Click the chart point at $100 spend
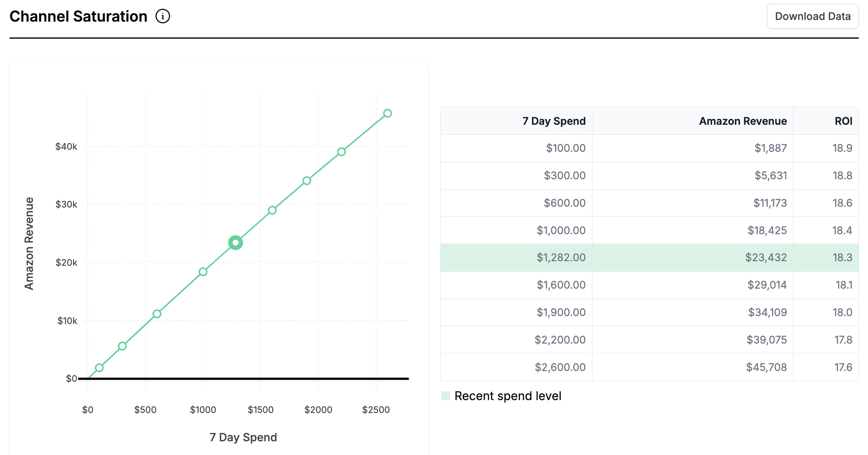The image size is (868, 455). pos(99,368)
